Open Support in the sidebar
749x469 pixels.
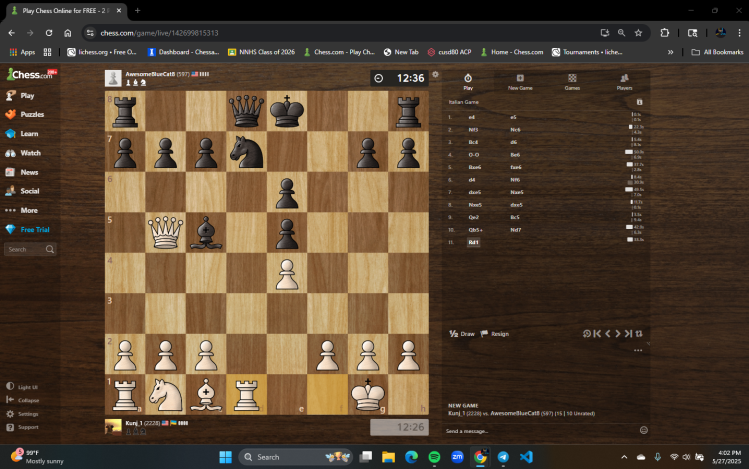click(22, 427)
